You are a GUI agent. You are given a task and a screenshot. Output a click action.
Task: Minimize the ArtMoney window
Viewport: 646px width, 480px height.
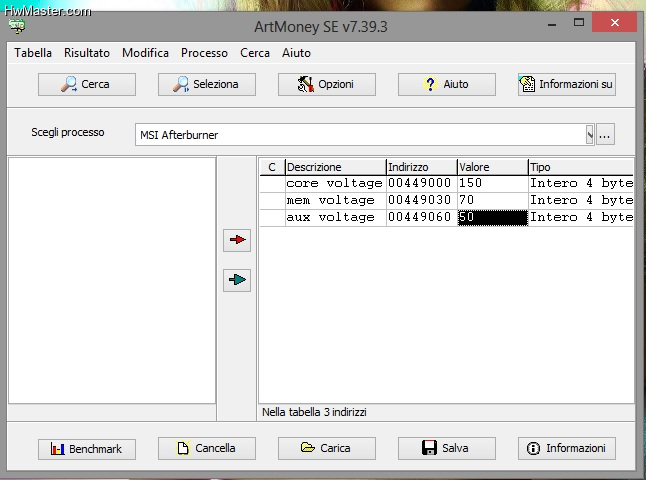click(x=552, y=24)
